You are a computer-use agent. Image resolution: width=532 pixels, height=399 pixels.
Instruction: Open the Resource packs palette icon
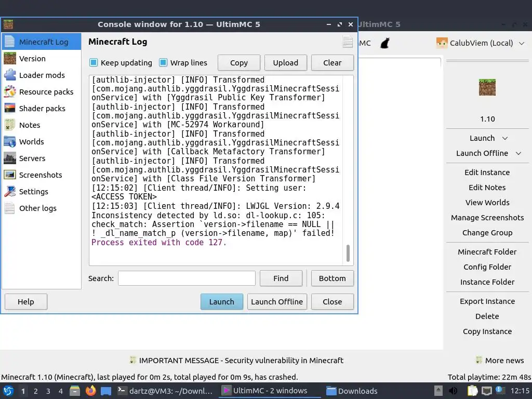10,91
